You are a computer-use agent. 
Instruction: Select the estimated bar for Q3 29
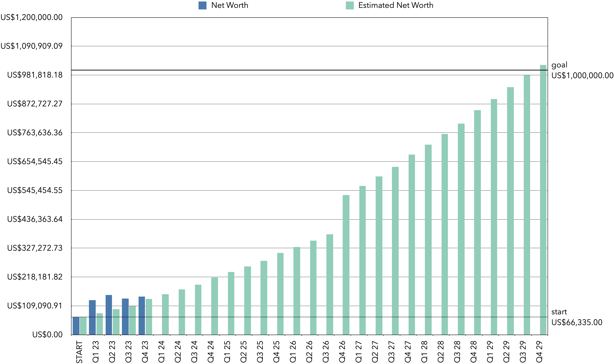click(x=527, y=205)
